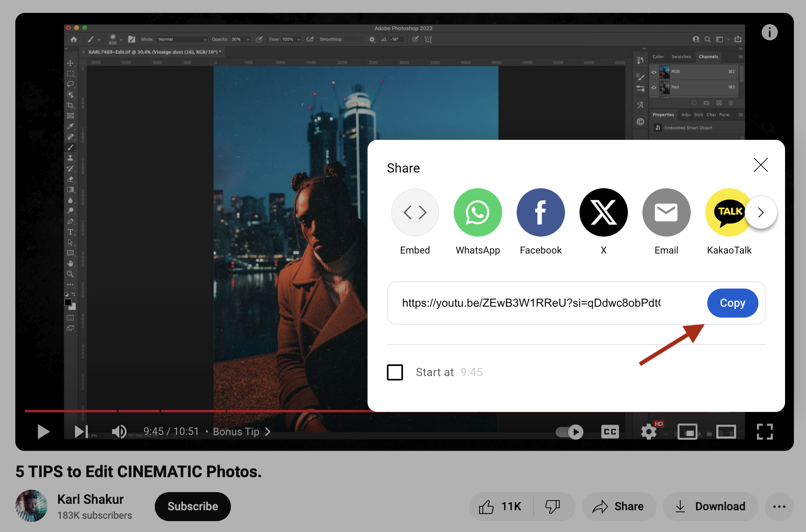
Task: Click the share URL text field
Action: coord(531,303)
